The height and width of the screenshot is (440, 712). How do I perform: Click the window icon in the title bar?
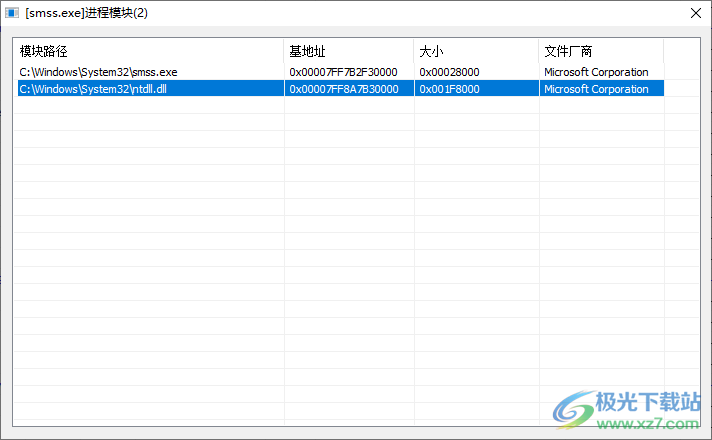pos(12,13)
